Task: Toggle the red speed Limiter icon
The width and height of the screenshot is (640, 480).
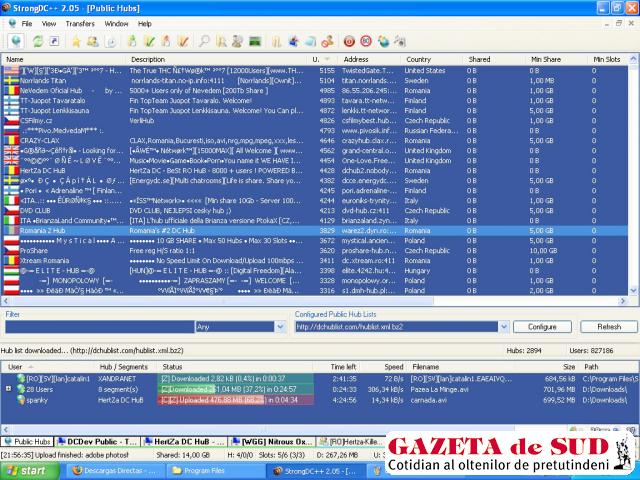Action: (366, 41)
